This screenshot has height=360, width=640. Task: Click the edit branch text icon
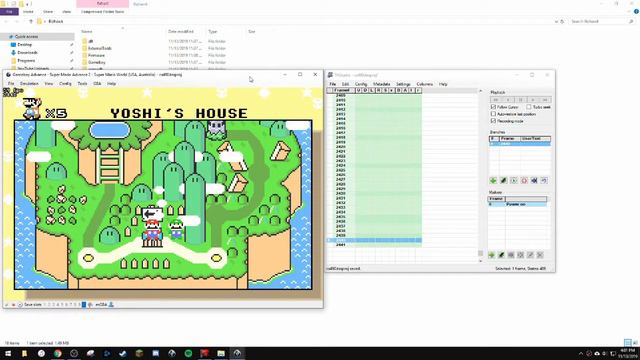[534, 180]
